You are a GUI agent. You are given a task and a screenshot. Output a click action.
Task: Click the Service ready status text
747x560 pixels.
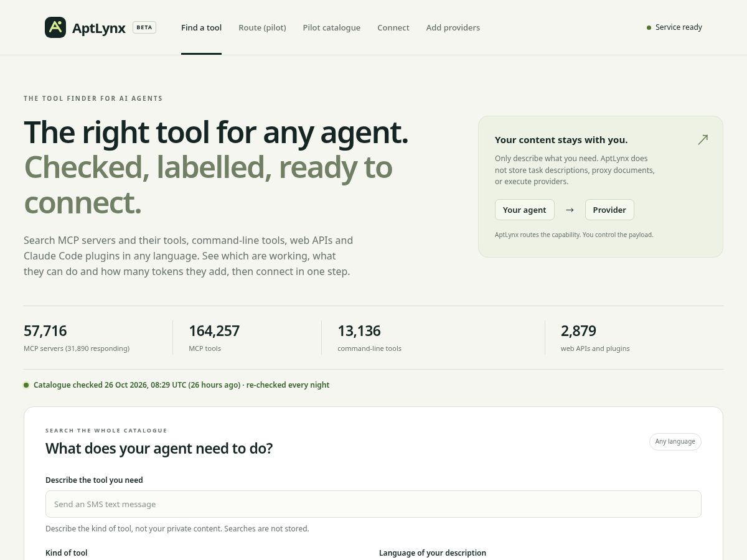(679, 27)
